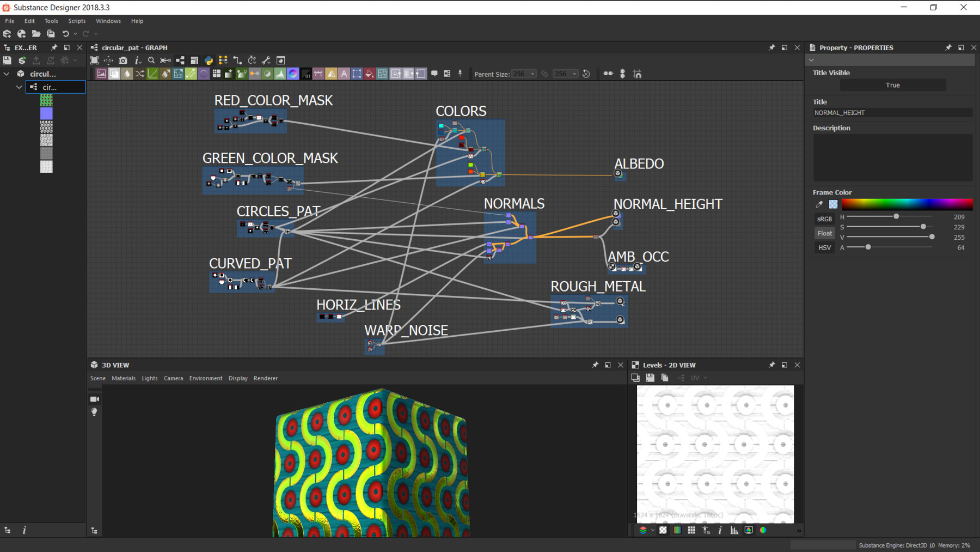Screen dimensions: 980x552
Task: Select the wrench tool in the graph toolbar
Action: [265, 60]
